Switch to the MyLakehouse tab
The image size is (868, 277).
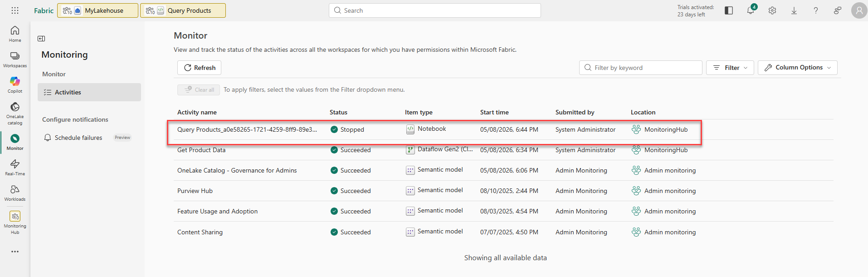(98, 10)
